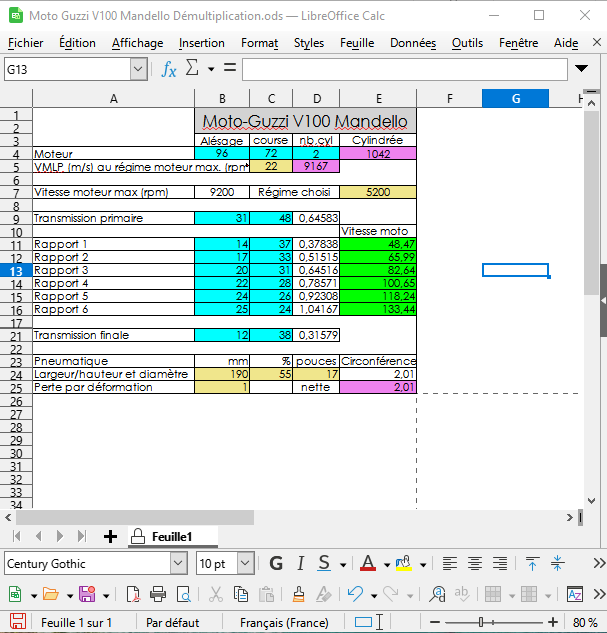Image resolution: width=607 pixels, height=633 pixels.
Task: Click the vertical scrollbar down arrow
Action: pos(592,501)
